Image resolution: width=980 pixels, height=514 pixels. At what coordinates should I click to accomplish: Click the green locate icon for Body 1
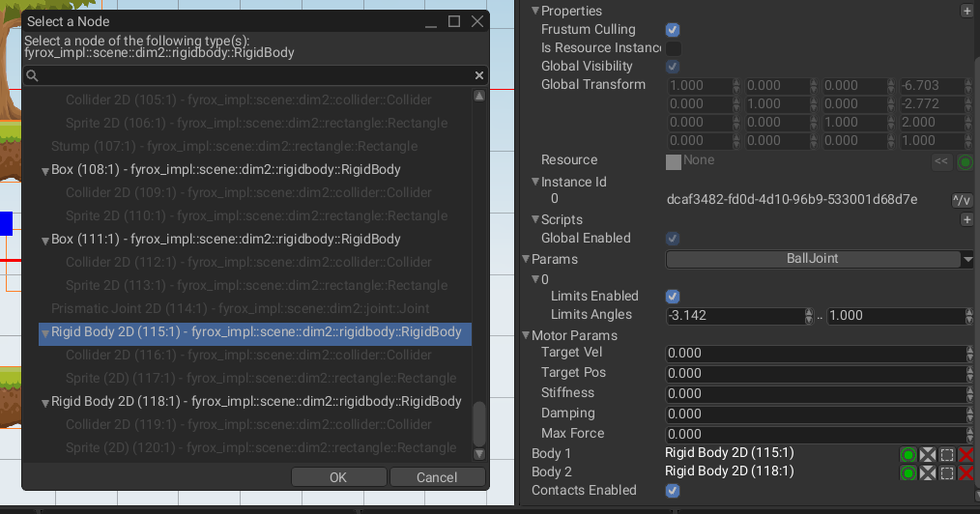pyautogui.click(x=908, y=455)
